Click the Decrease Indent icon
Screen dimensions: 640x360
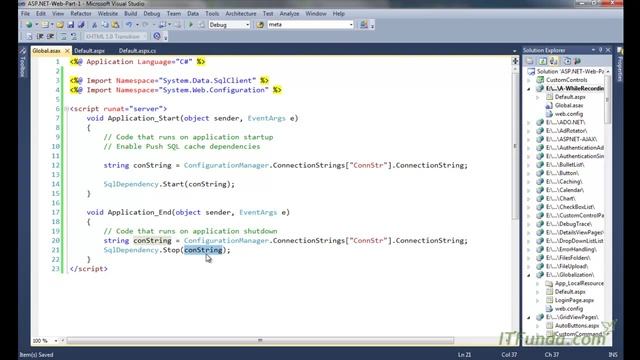(x=40, y=36)
